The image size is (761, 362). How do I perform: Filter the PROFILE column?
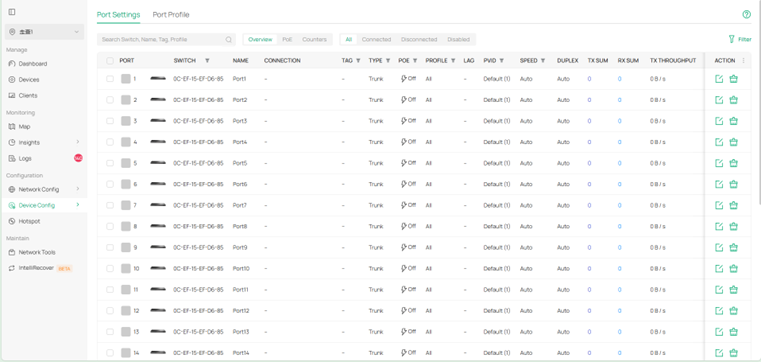[x=453, y=61]
